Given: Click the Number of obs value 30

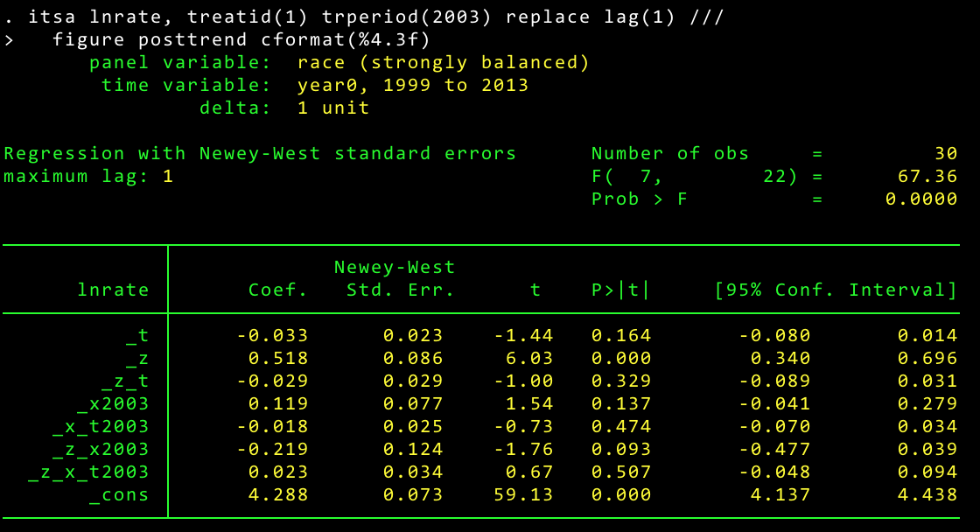Looking at the screenshot, I should pos(945,153).
